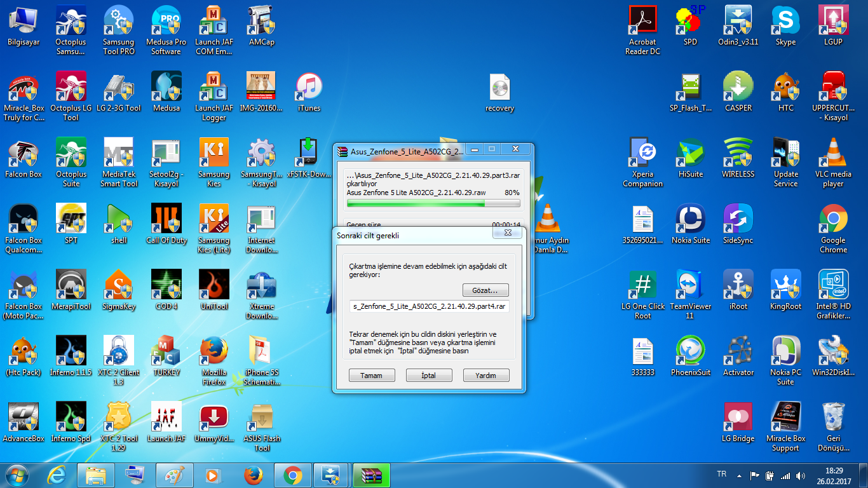Open MediaTek Smart Tool icon

pyautogui.click(x=119, y=163)
